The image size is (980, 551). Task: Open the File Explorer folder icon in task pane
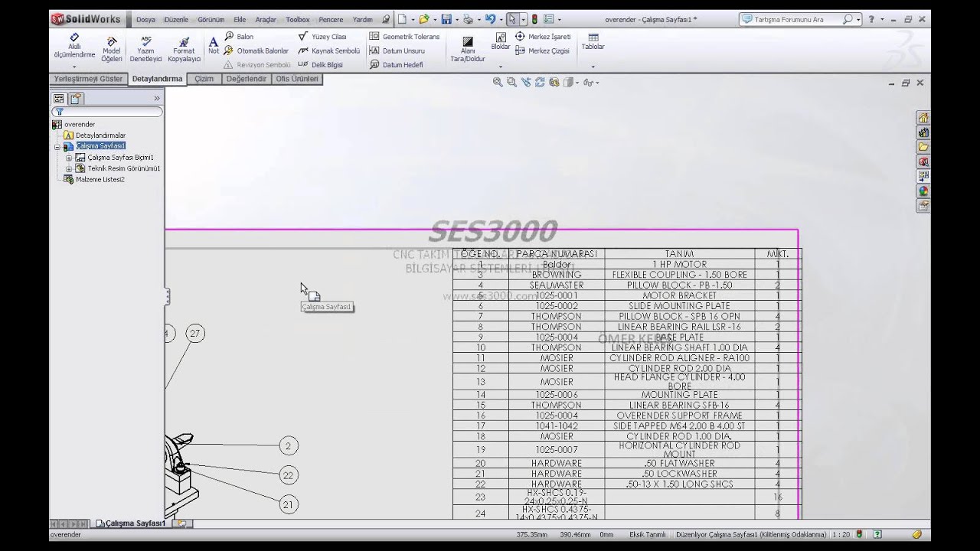[x=923, y=147]
